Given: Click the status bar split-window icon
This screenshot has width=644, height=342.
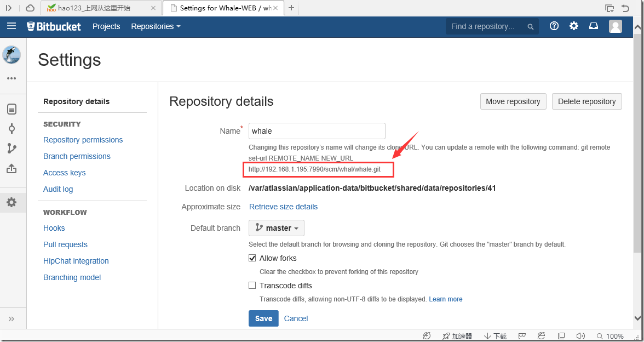Looking at the screenshot, I should click(x=561, y=337).
